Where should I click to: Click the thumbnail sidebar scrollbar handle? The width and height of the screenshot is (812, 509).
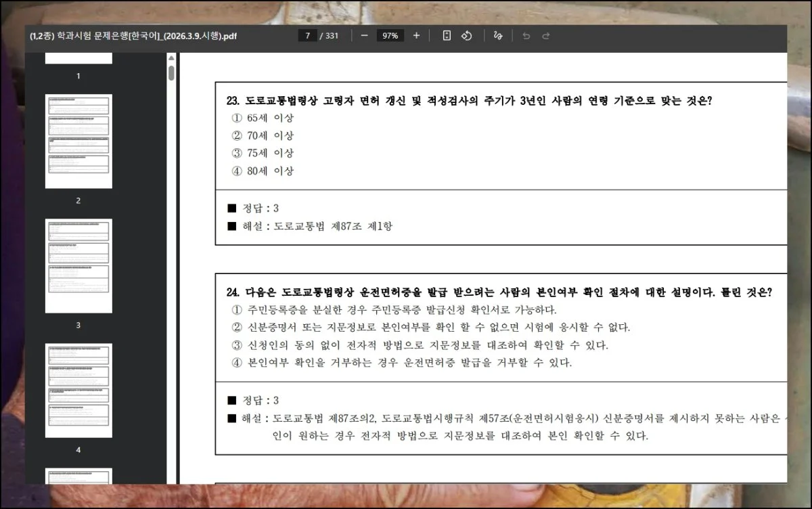171,73
